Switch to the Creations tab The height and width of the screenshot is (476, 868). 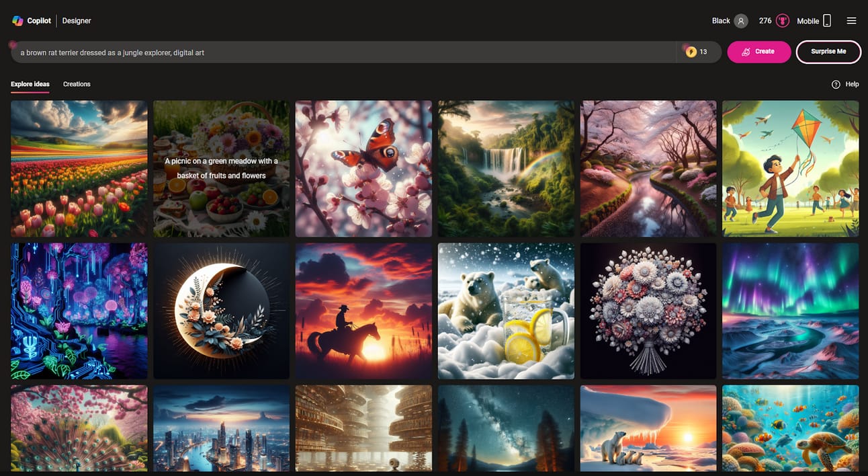click(x=77, y=84)
